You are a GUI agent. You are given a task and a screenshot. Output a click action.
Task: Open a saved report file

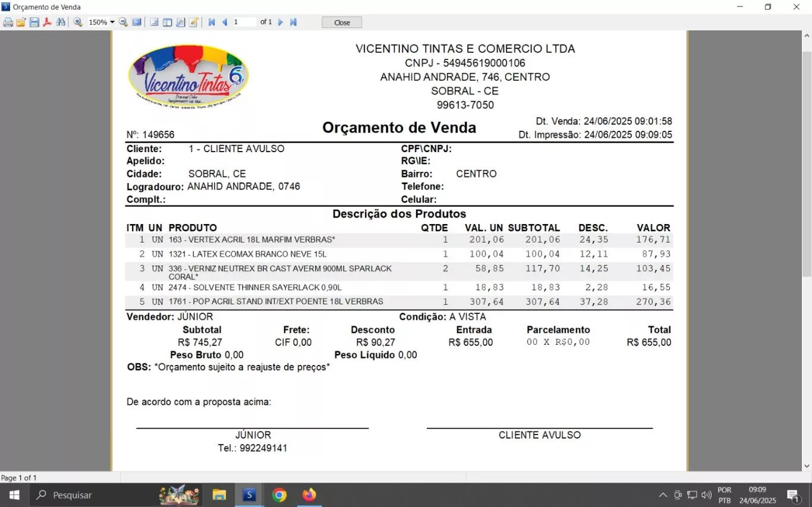pyautogui.click(x=21, y=23)
